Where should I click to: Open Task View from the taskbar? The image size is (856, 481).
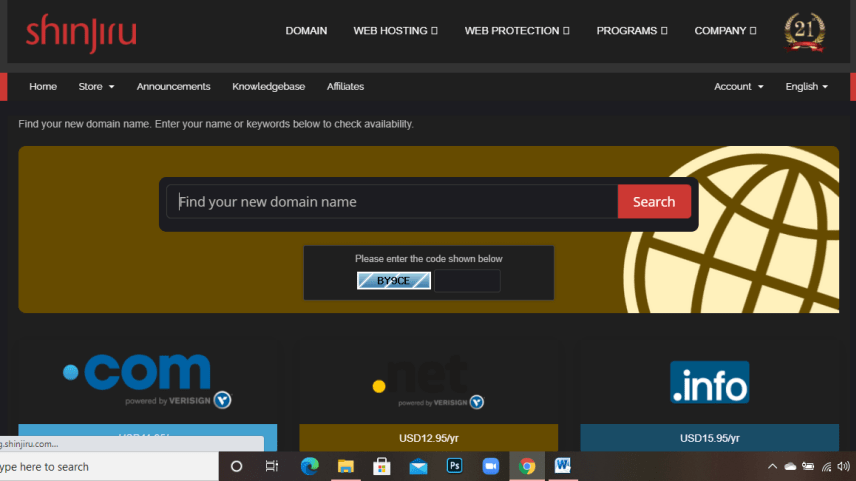click(x=271, y=466)
